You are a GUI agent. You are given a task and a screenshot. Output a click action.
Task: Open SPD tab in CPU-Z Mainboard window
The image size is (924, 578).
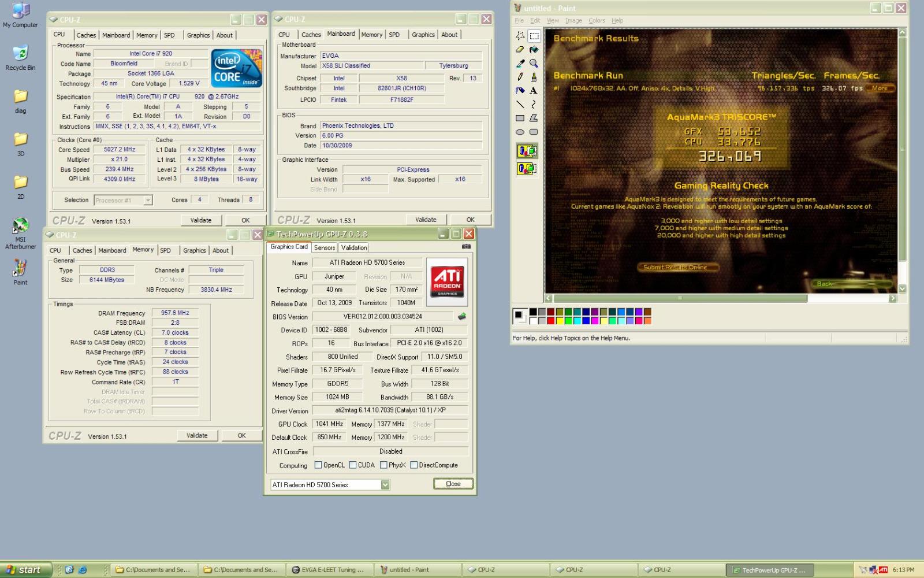click(394, 35)
